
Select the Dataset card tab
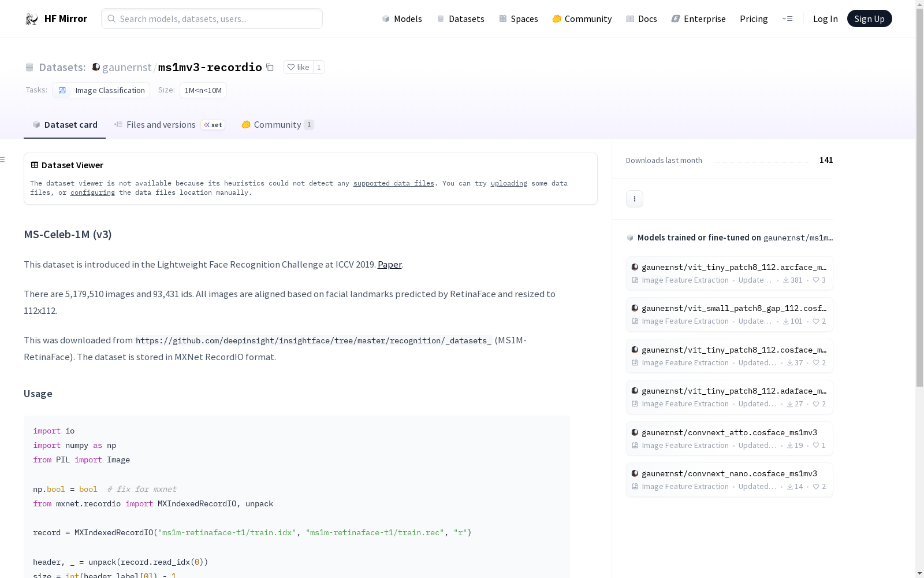[65, 125]
